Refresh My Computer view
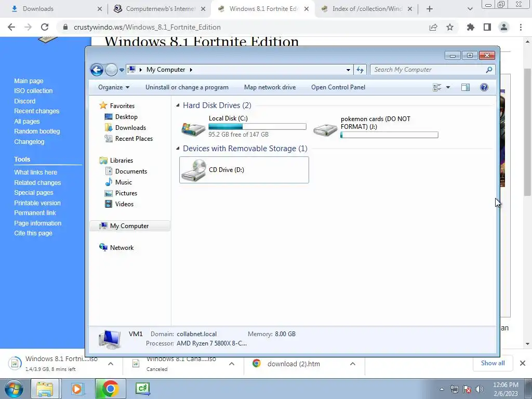 [360, 70]
